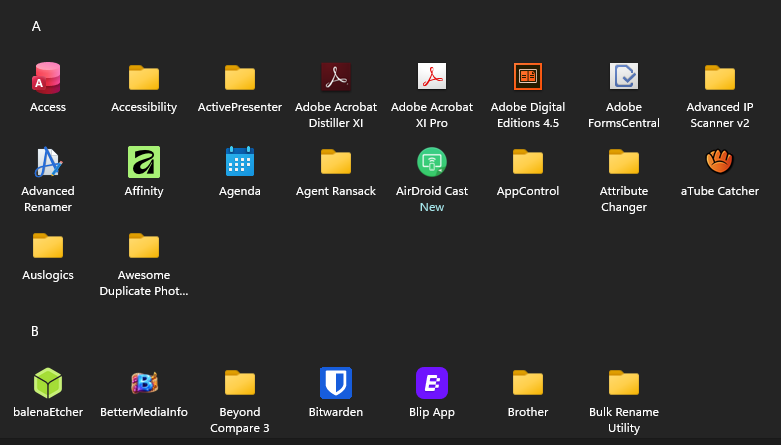Launch the Affinity app
The height and width of the screenshot is (445, 781).
click(x=144, y=162)
